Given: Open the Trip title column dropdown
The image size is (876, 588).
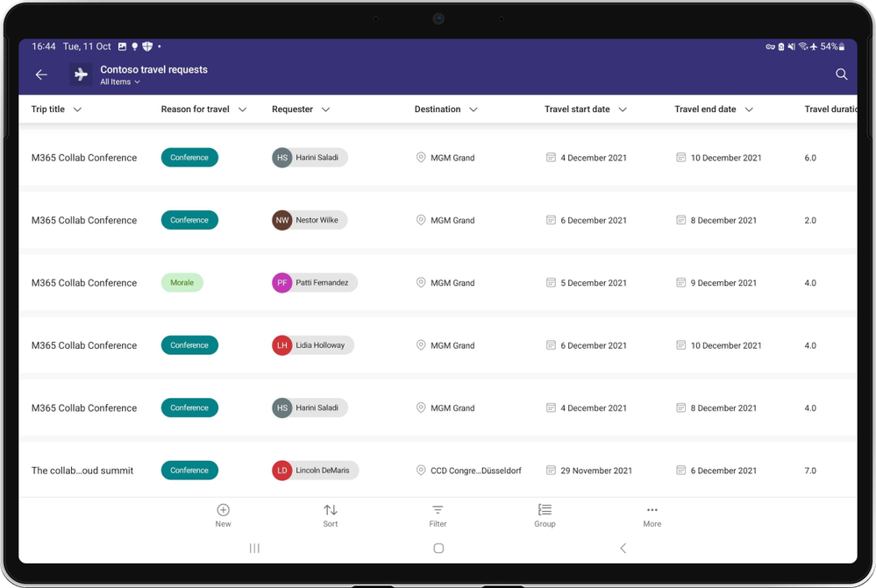Looking at the screenshot, I should coord(77,110).
